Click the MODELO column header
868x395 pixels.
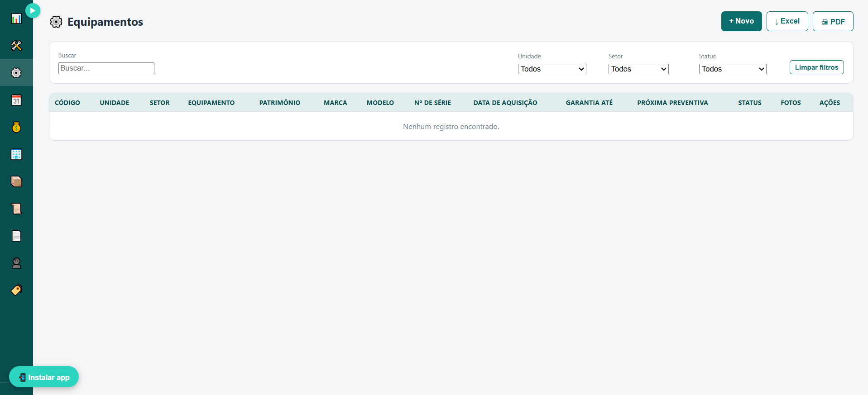click(x=380, y=103)
